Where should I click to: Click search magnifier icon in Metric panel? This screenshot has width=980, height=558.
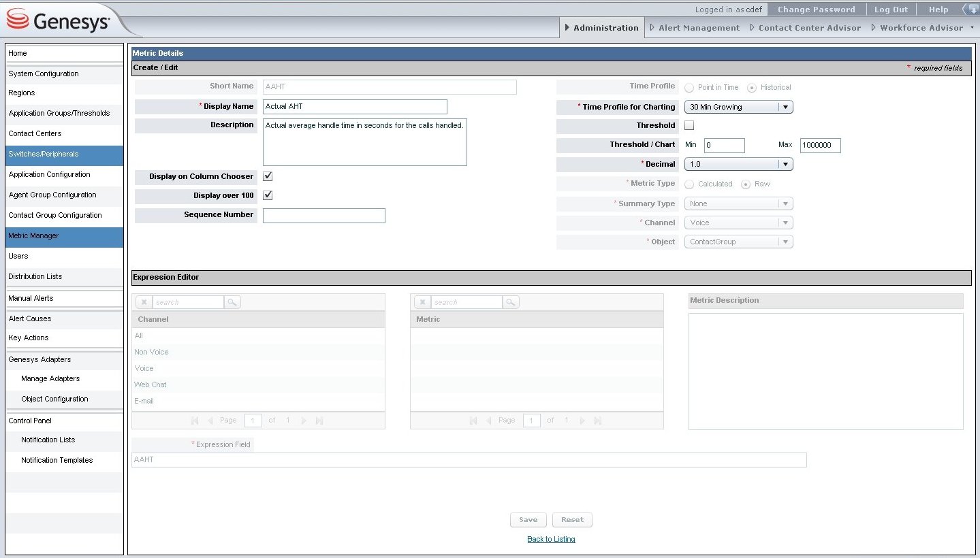point(511,302)
